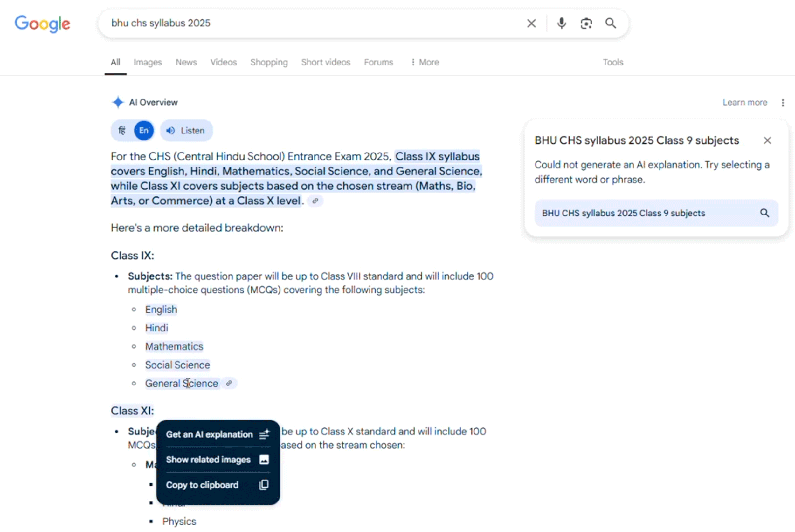
Task: Activate voice search with the microphone icon
Action: coord(561,23)
